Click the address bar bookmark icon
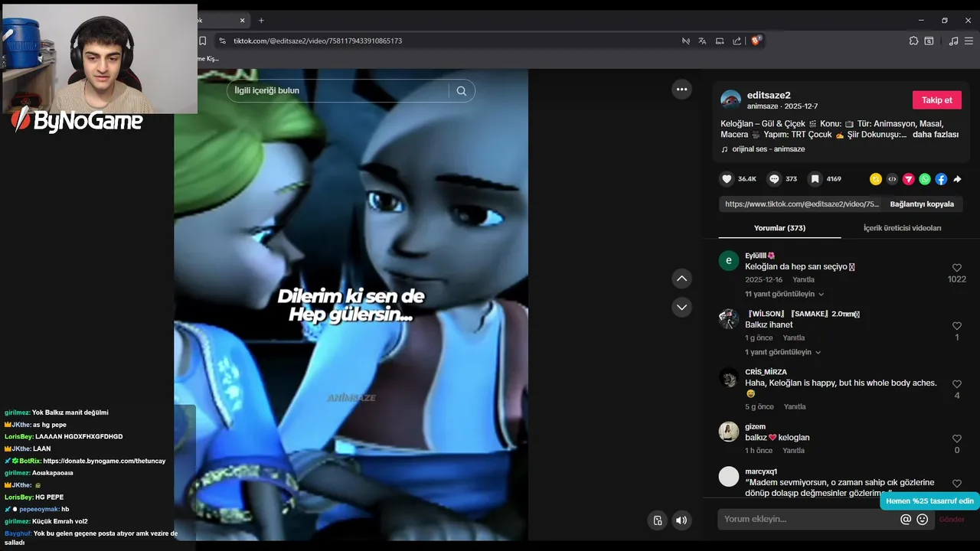This screenshot has height=551, width=980. pyautogui.click(x=202, y=41)
